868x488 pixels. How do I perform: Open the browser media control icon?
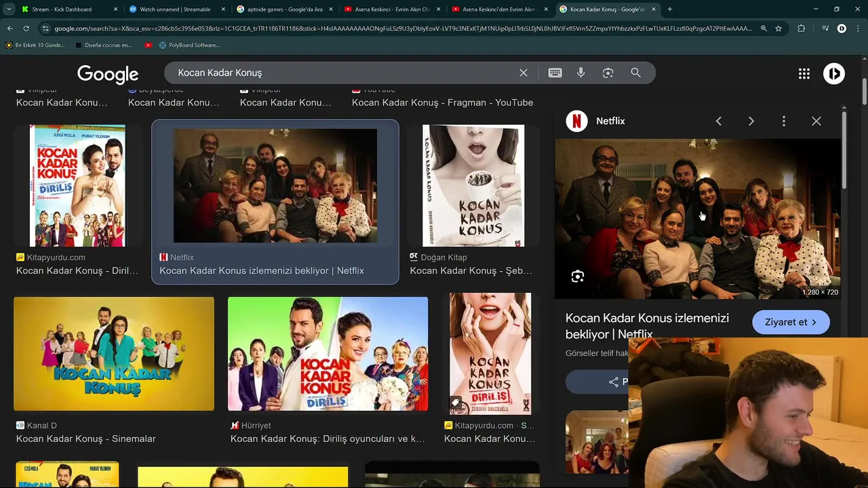click(825, 28)
